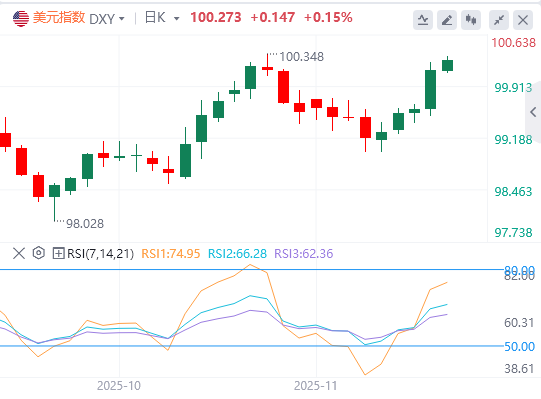541x399 pixels.
Task: Open RSI indicator settings hexagon icon
Action: [x=39, y=253]
